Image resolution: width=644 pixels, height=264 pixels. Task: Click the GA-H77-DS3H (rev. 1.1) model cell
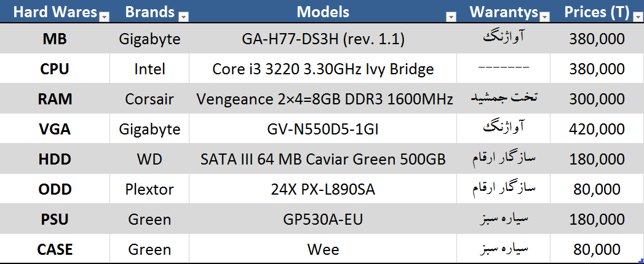point(323,39)
